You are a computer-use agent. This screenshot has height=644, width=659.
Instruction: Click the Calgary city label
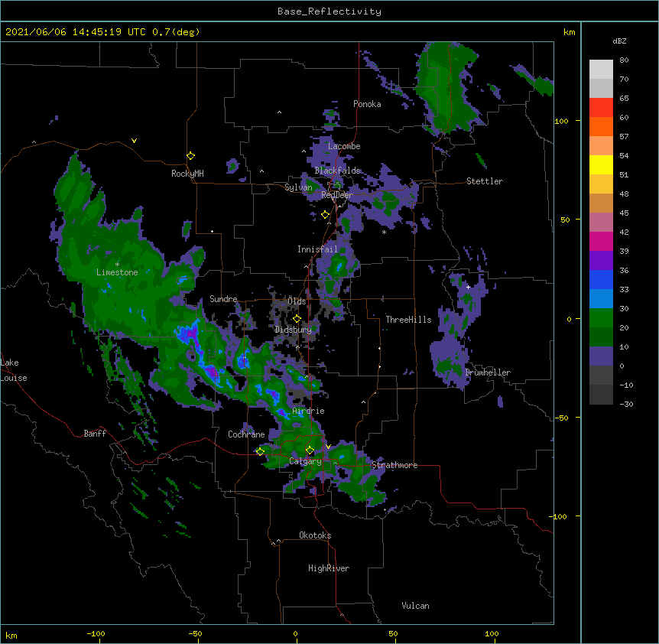(306, 461)
